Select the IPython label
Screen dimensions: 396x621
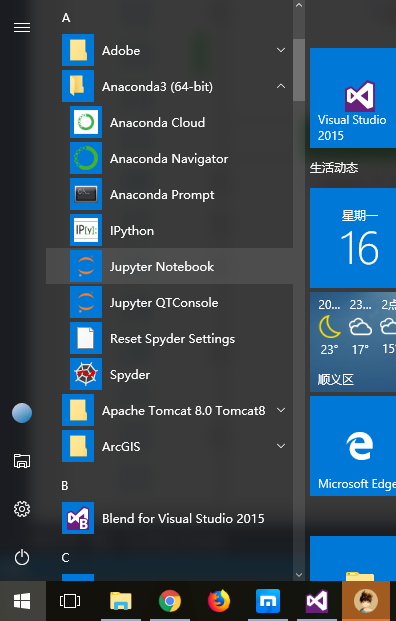coord(132,231)
